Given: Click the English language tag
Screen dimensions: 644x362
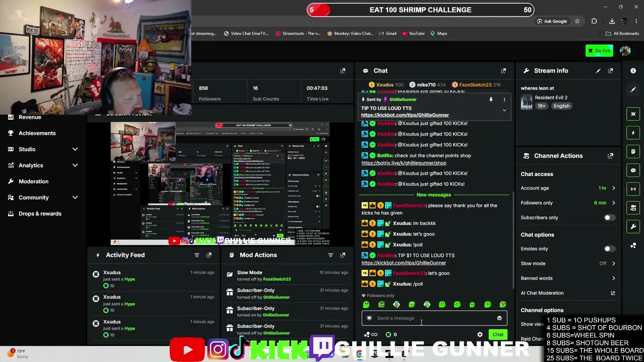Looking at the screenshot, I should 561,106.
